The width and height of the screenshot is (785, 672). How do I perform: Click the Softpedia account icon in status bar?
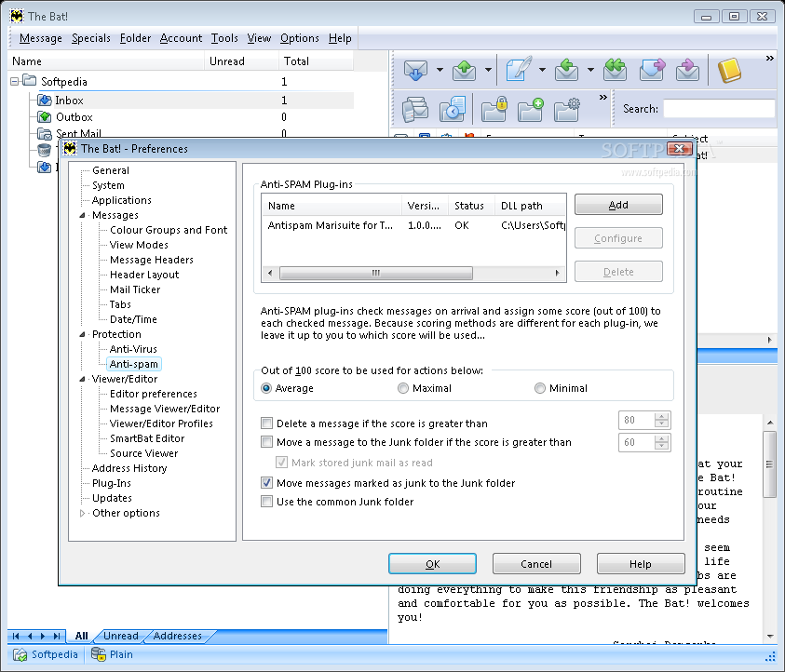20,654
